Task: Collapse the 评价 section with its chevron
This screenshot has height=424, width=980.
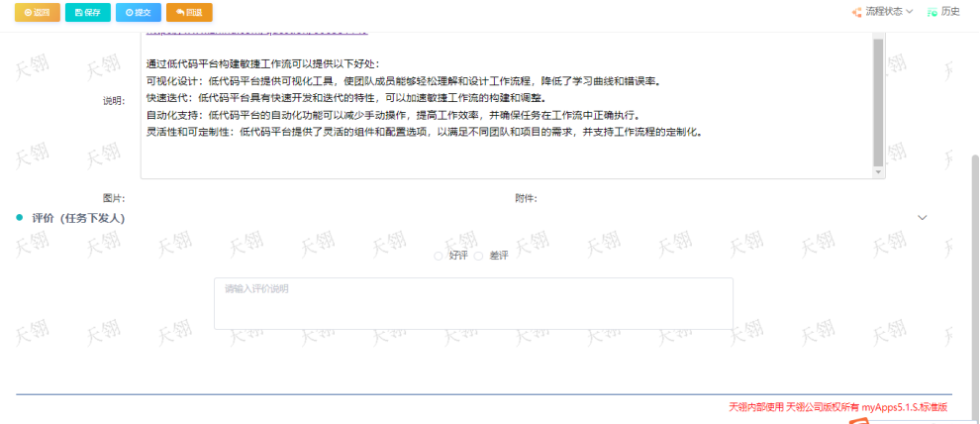Action: pyautogui.click(x=923, y=217)
